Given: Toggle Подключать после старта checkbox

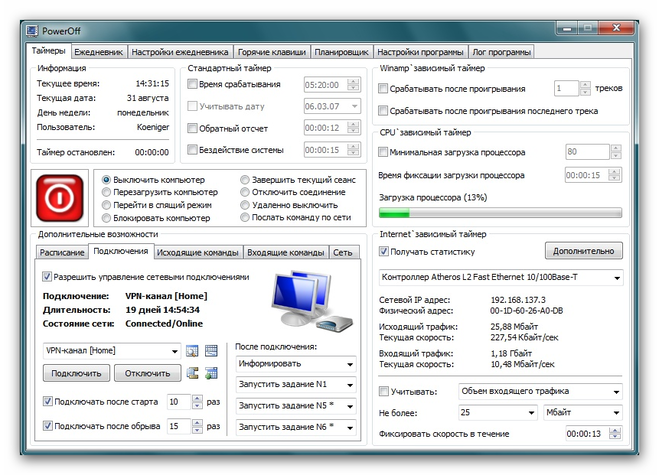Looking at the screenshot, I should click(48, 402).
